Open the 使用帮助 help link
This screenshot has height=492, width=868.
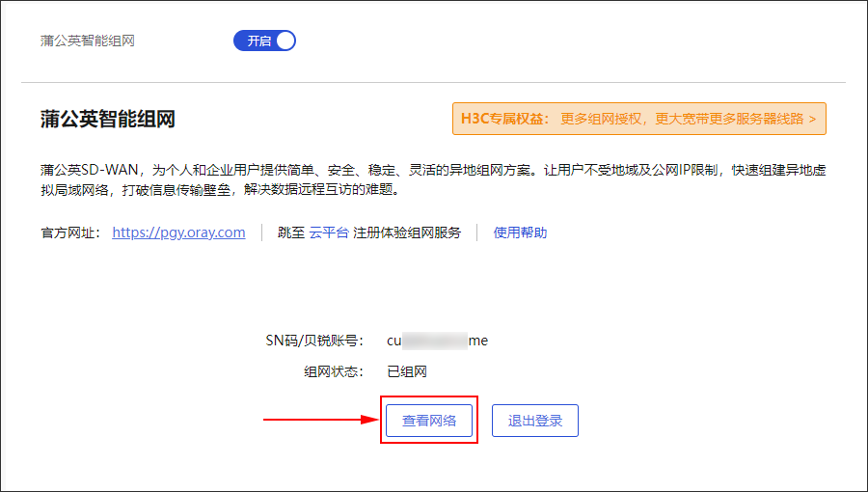520,232
